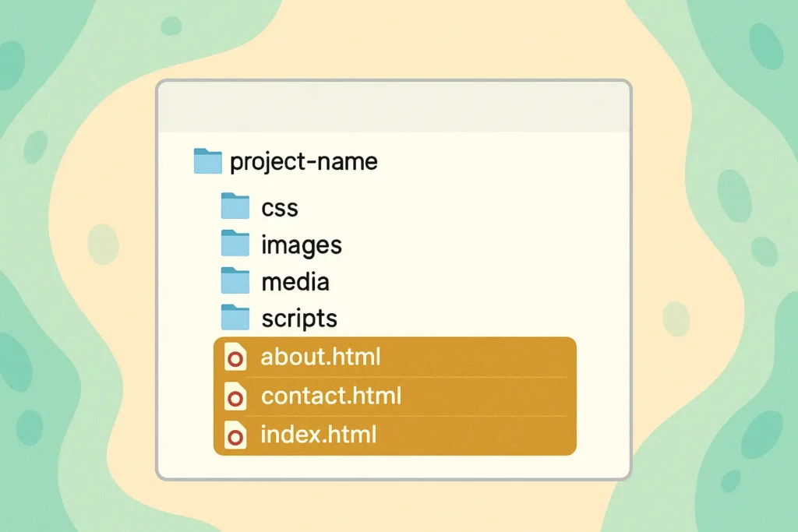Viewport: 798px width, 532px height.
Task: Open the project-name root folder label
Action: tap(304, 162)
